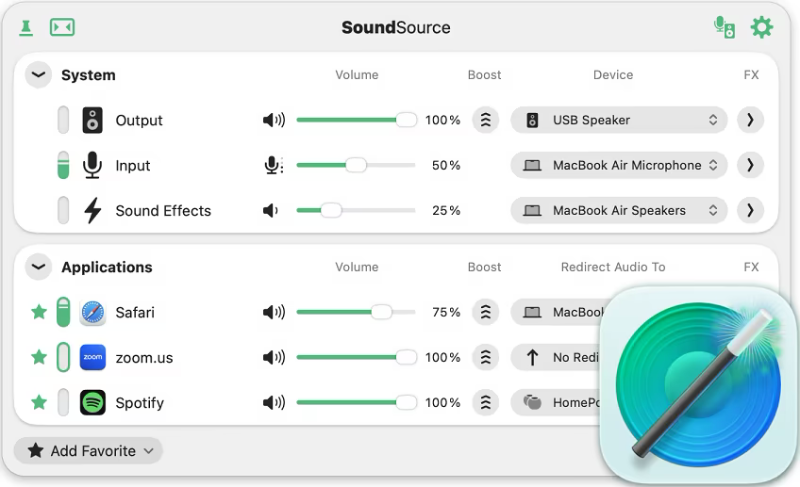The image size is (800, 487).
Task: Toggle the Output level indicator pill
Action: (63, 120)
